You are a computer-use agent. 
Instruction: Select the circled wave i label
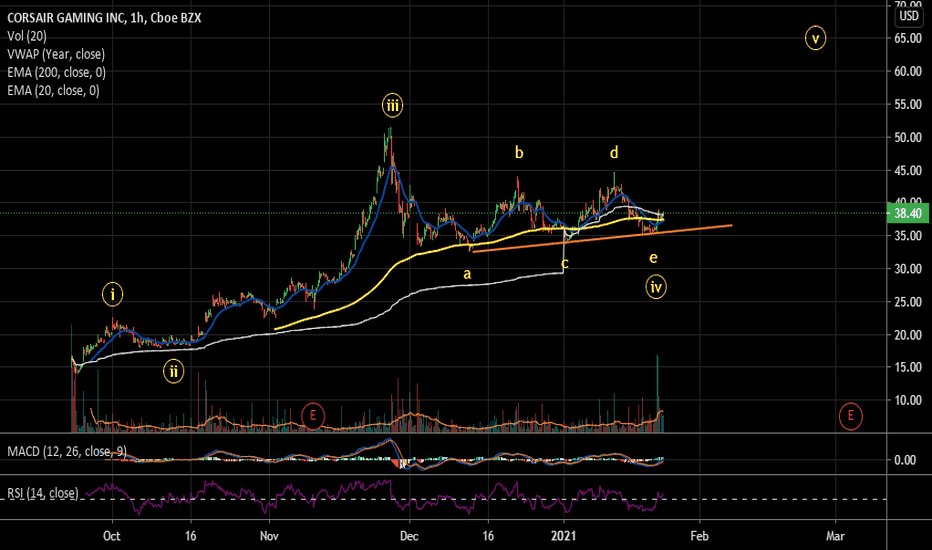(112, 294)
